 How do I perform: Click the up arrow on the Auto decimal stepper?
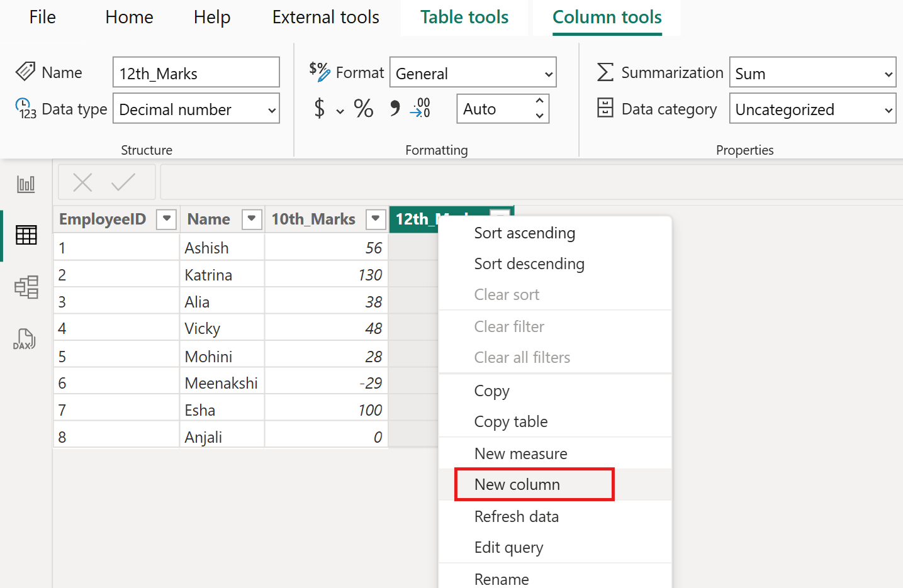tap(539, 102)
